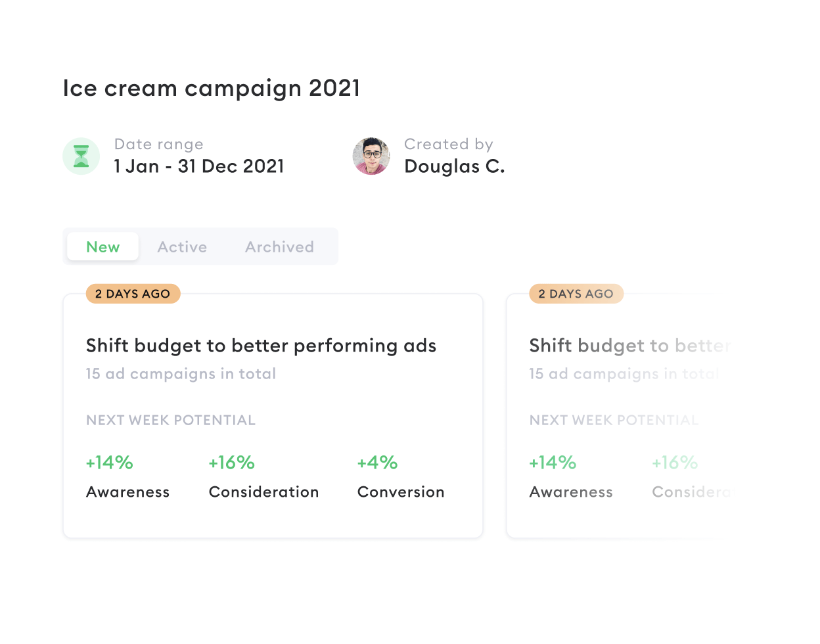Switch to the Active tab
This screenshot has height=644, width=820.
(182, 247)
